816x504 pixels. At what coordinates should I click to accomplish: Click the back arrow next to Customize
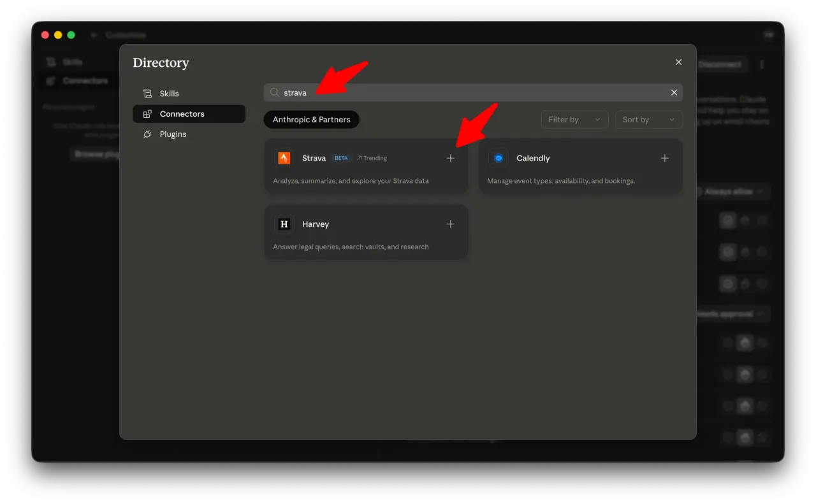point(94,35)
